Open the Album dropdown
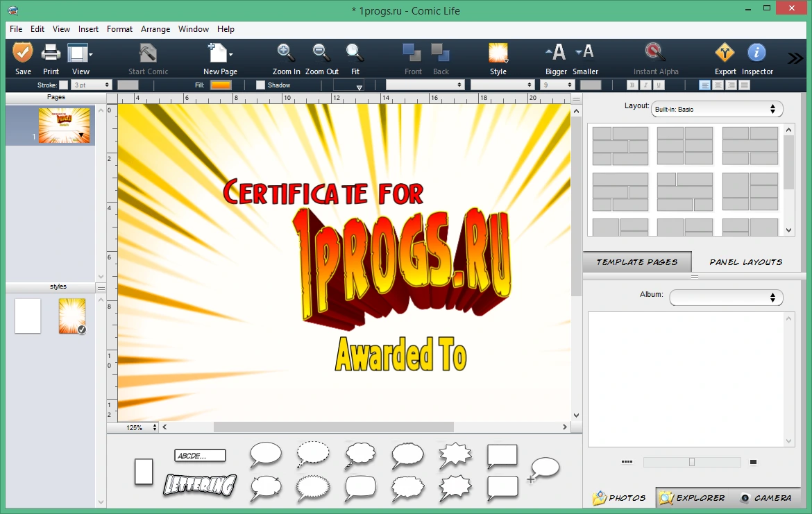 [x=726, y=297]
